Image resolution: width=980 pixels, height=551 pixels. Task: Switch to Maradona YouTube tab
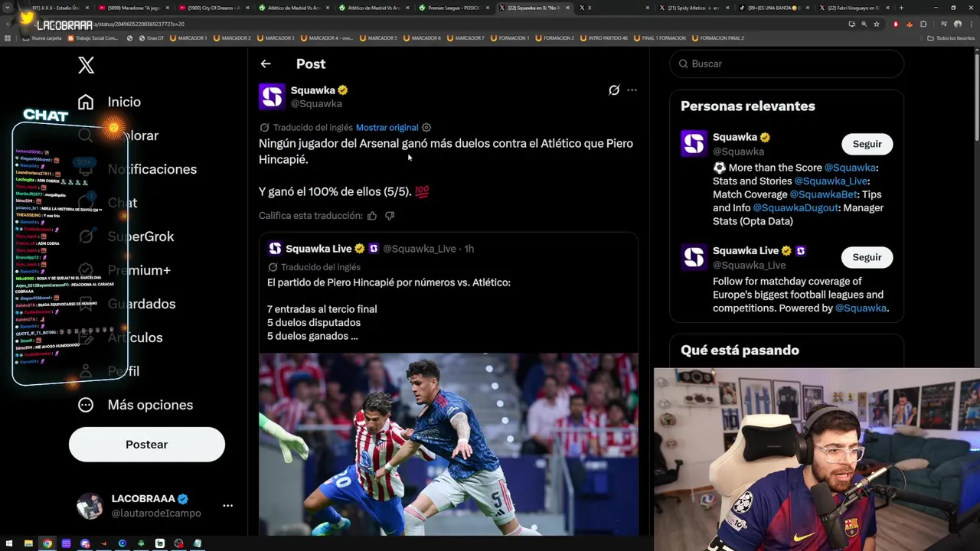(133, 8)
